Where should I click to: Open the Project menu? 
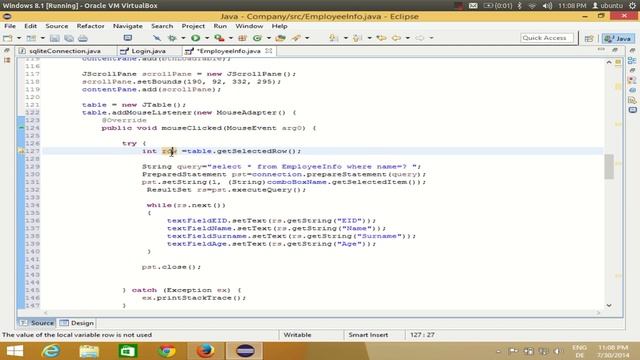point(193,26)
